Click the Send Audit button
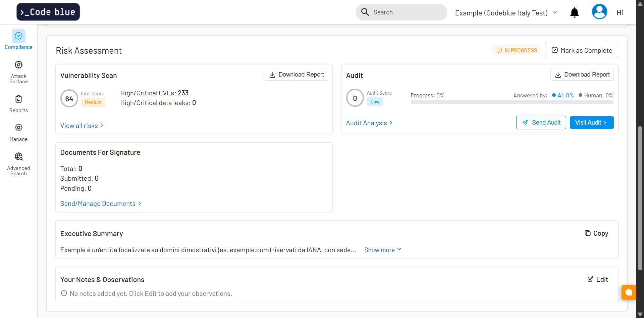 click(x=541, y=123)
